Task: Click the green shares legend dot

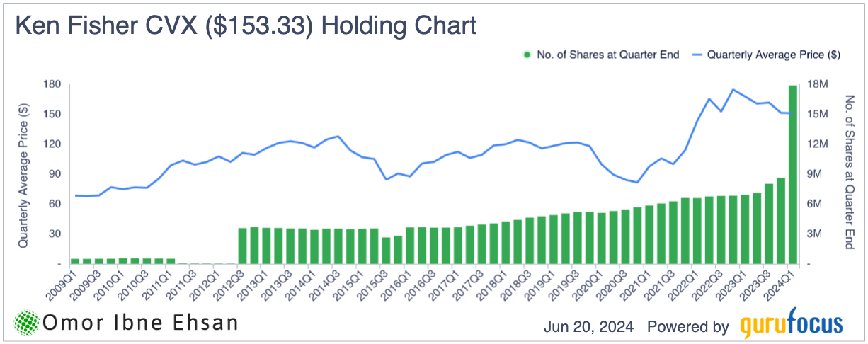Action: click(x=526, y=55)
